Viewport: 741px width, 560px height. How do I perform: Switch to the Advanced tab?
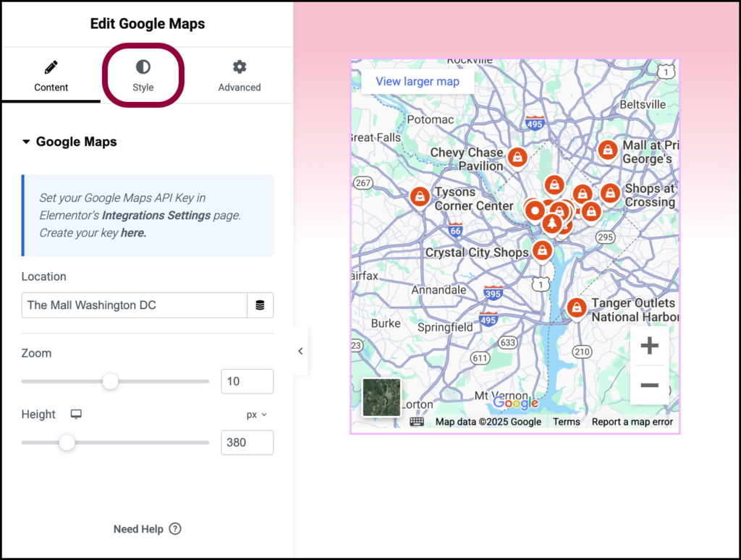click(x=239, y=76)
